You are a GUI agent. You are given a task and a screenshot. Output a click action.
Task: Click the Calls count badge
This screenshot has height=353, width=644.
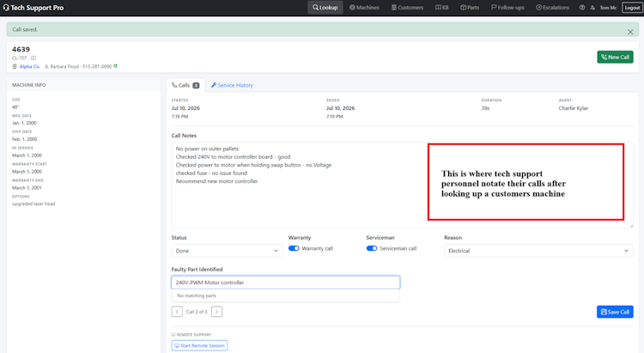(196, 86)
